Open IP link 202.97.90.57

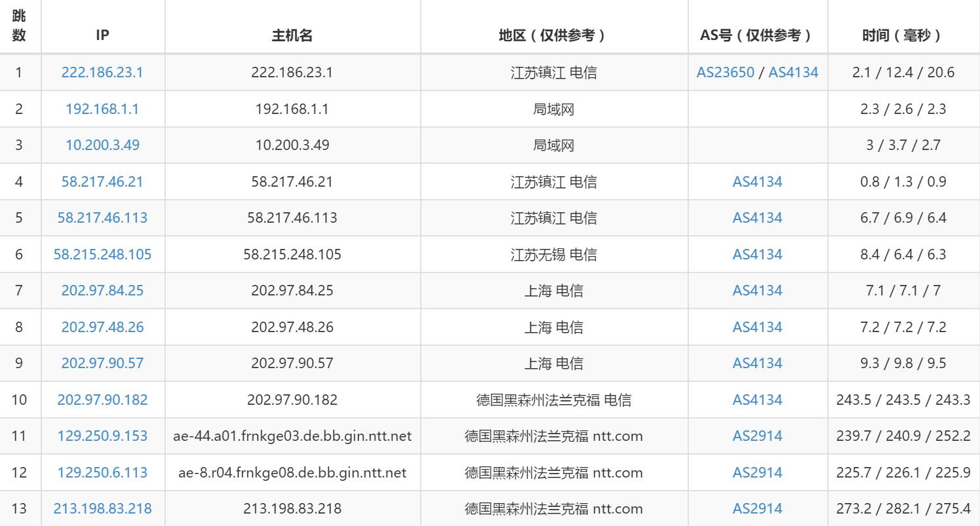(102, 363)
